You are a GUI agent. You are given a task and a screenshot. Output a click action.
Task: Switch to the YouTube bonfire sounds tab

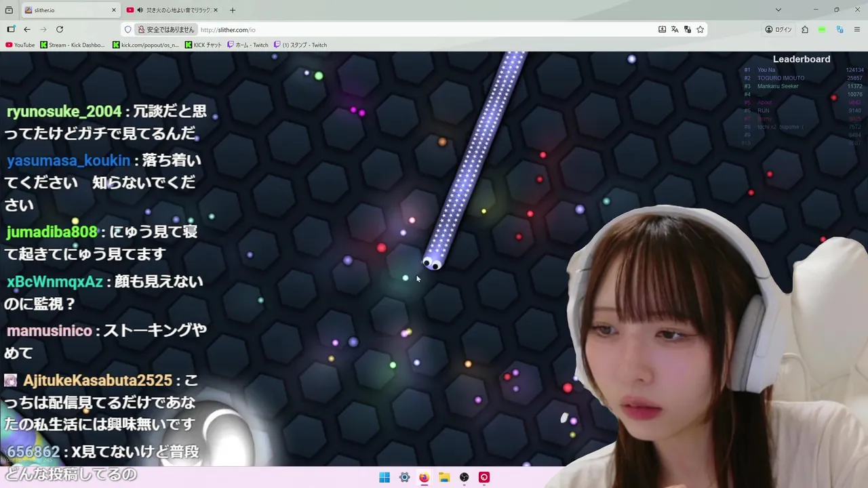173,10
